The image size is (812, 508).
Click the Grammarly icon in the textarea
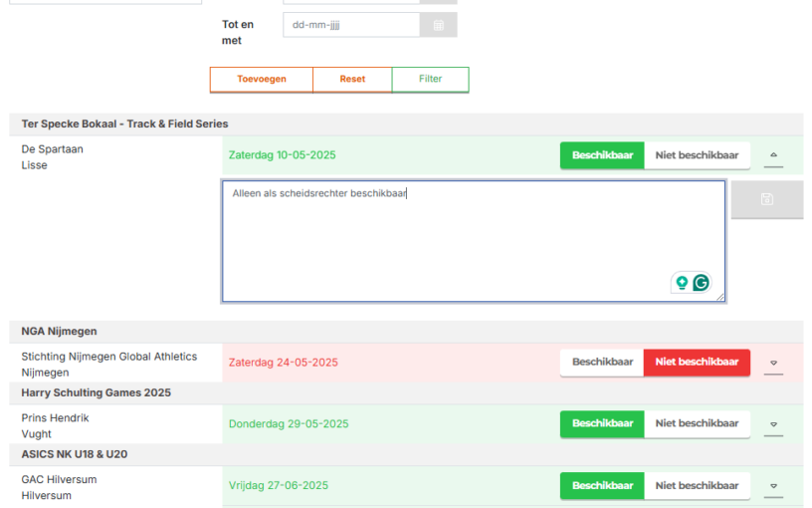coord(702,283)
